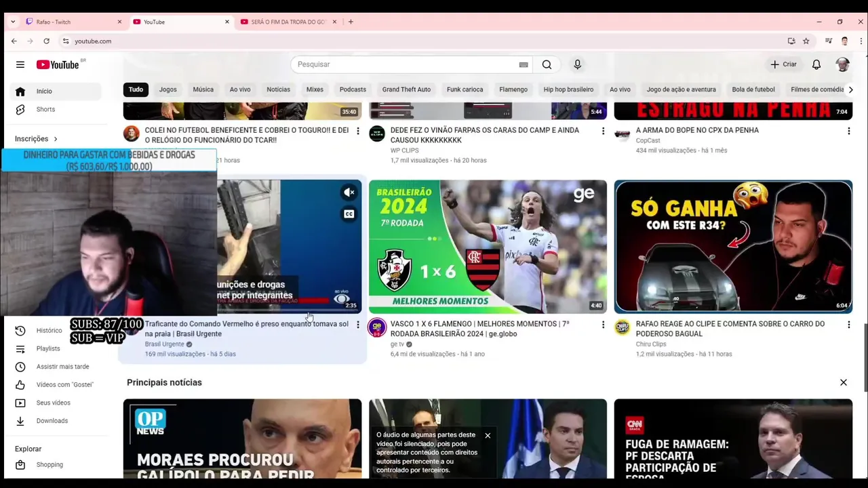Image resolution: width=868 pixels, height=488 pixels.
Task: Click the Criar button
Action: (784, 64)
